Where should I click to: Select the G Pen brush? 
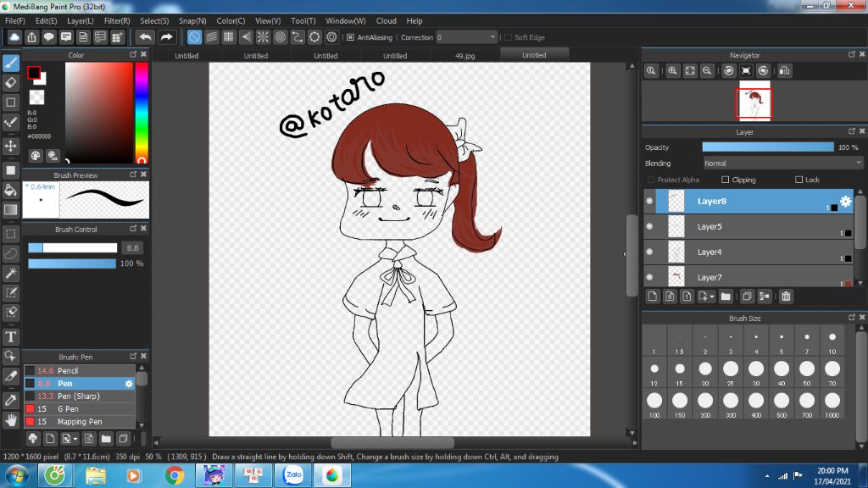(x=80, y=409)
